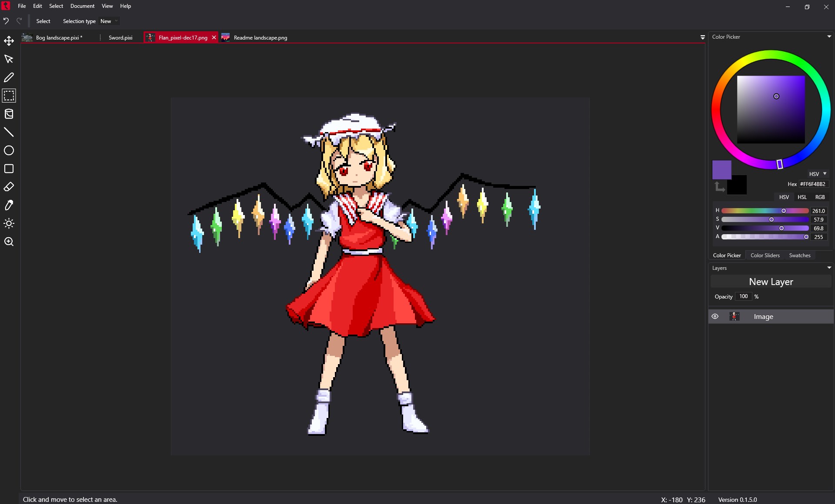Select the Rectangle shape tool
Viewport: 835px width, 504px height.
9,169
